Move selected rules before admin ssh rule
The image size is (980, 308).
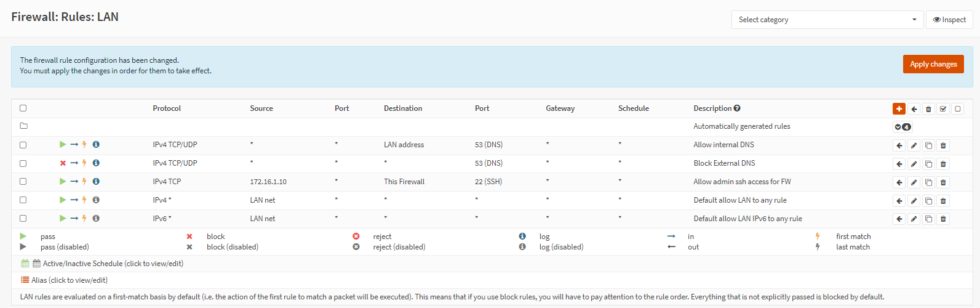[899, 183]
